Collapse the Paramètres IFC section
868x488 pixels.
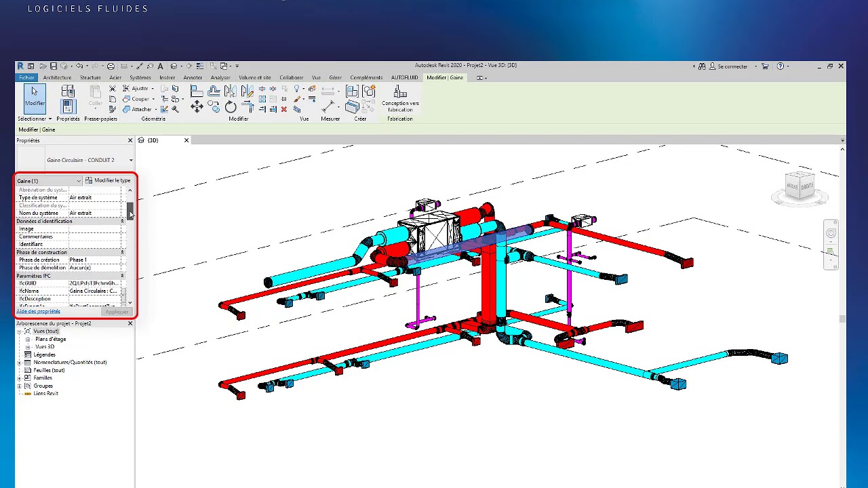122,276
